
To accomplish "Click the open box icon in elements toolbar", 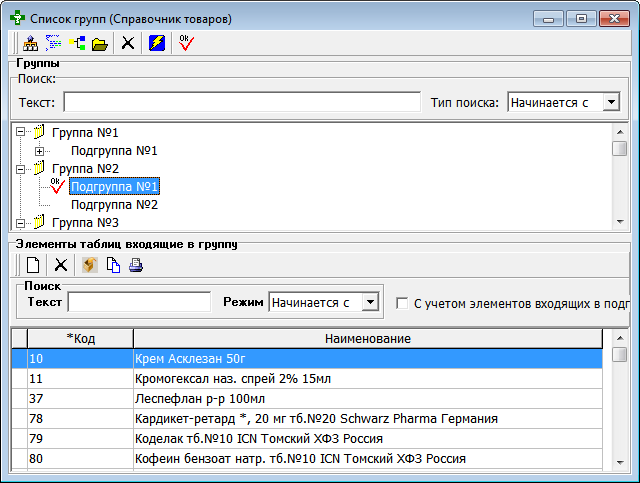I will coord(89,265).
